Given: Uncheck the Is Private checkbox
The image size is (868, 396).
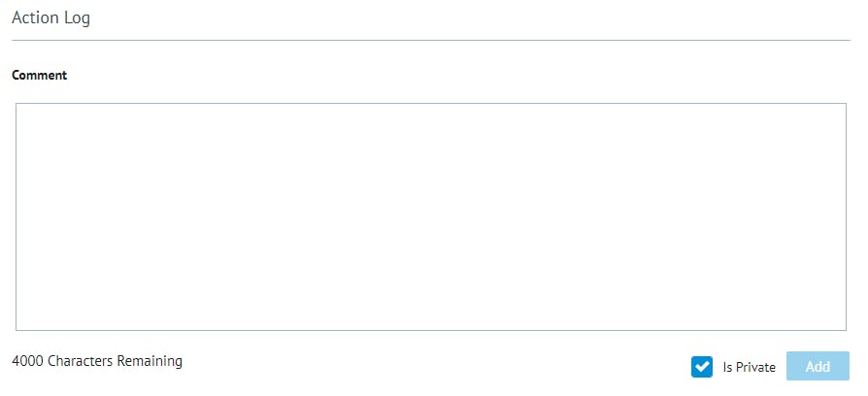Looking at the screenshot, I should click(702, 367).
